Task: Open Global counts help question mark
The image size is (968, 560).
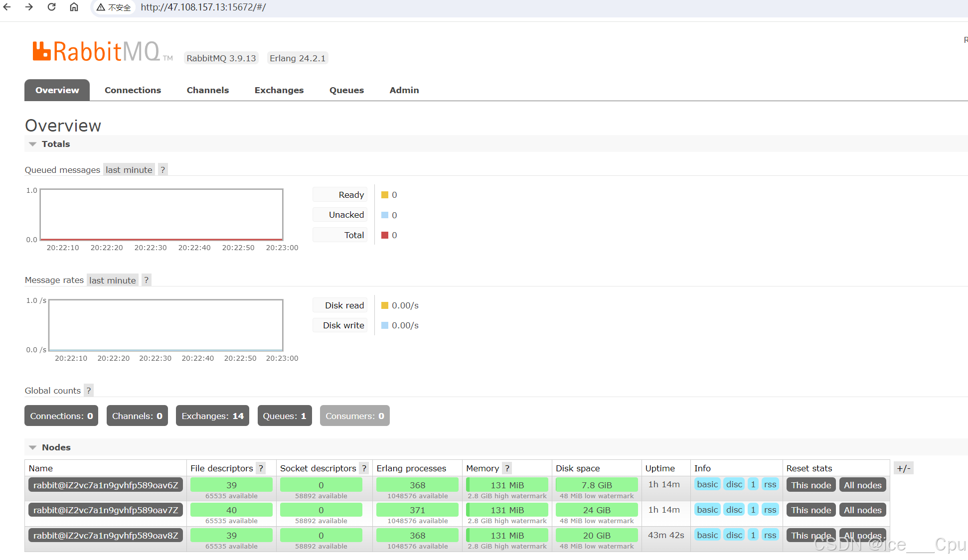Action: [x=89, y=391]
